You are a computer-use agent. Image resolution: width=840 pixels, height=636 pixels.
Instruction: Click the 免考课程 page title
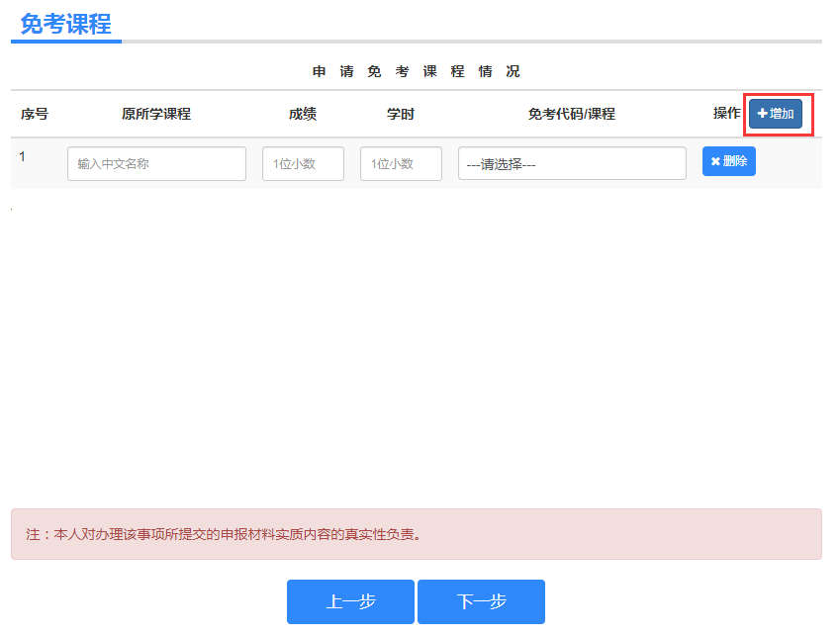[x=65, y=24]
